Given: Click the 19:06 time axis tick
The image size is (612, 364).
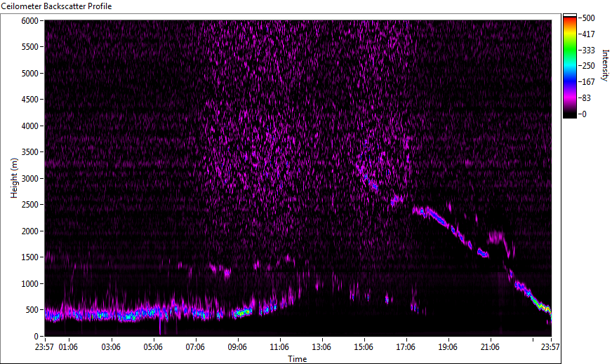Looking at the screenshot, I should click(448, 347).
